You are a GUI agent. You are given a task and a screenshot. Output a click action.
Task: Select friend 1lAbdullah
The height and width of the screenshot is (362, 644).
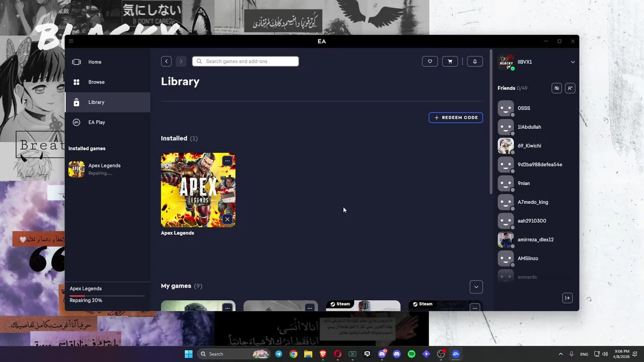tap(536, 127)
